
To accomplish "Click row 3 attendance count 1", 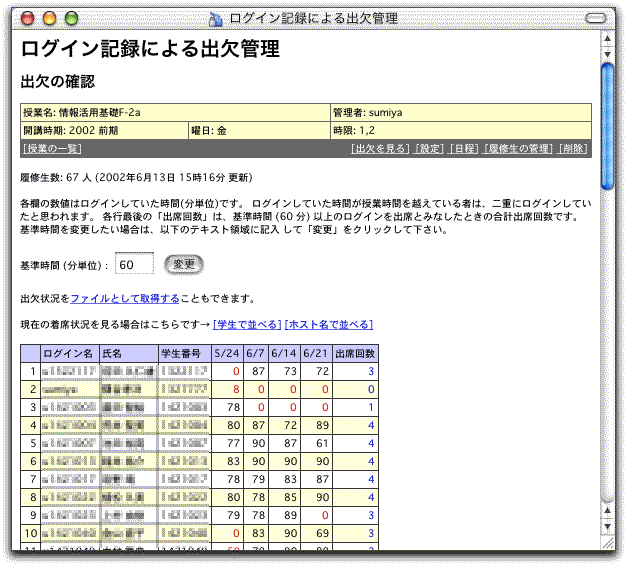I will tap(371, 407).
